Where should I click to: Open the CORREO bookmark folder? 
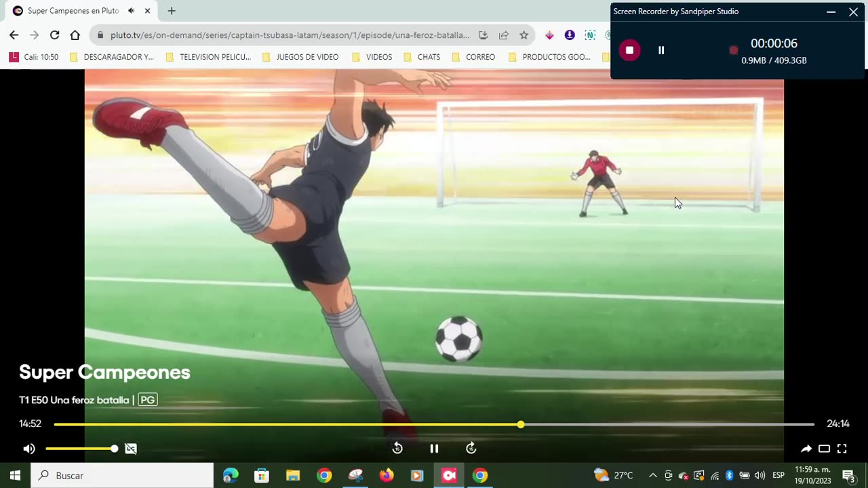[473, 57]
